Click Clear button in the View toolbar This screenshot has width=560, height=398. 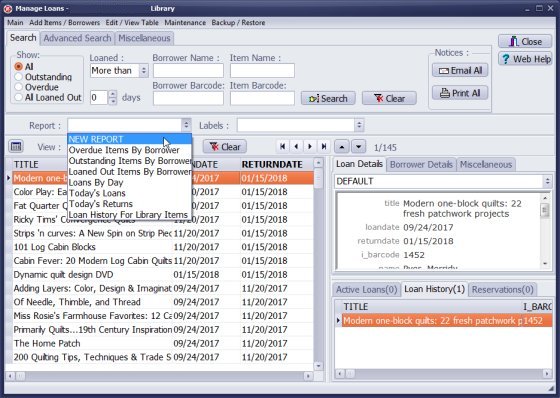[x=225, y=147]
